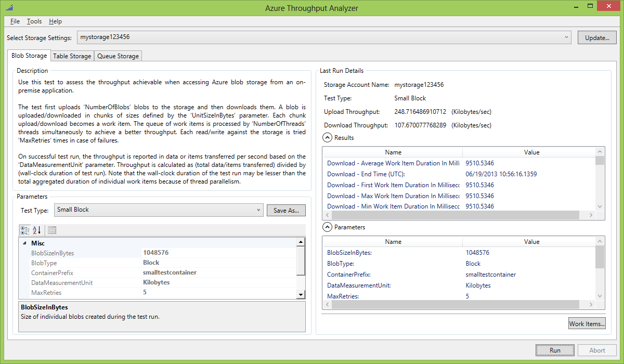Click the Results table horizontal scrollbar left arrow
Screen dimensions: 624x364
coord(328,215)
